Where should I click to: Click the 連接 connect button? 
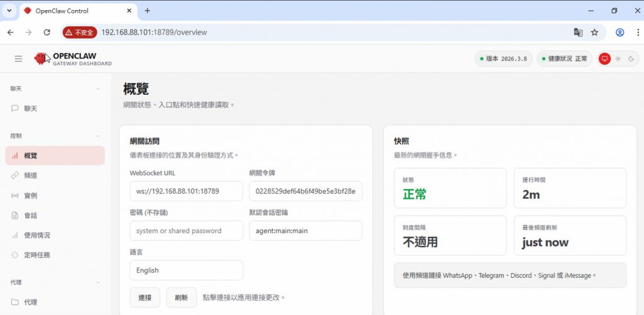coord(145,297)
